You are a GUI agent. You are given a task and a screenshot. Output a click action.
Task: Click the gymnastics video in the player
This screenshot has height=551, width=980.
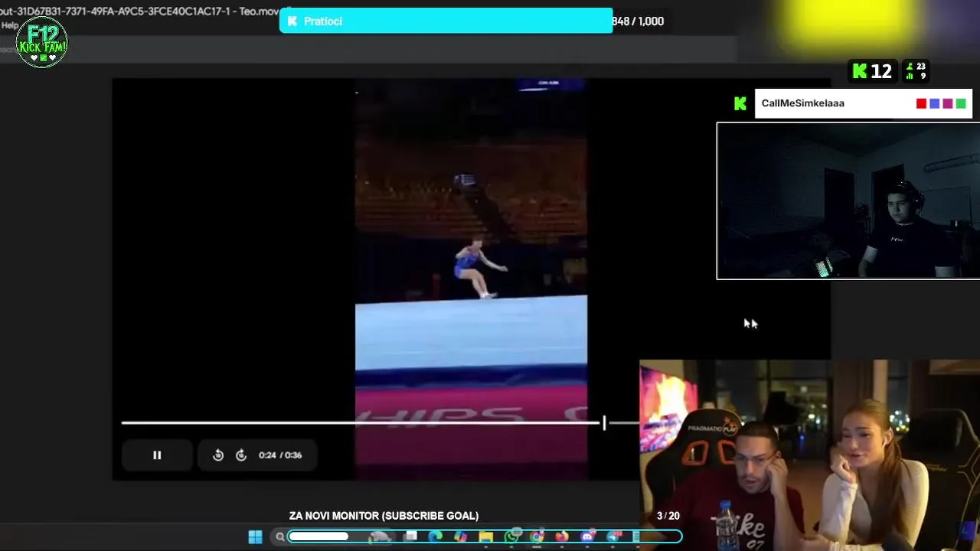pos(471,279)
